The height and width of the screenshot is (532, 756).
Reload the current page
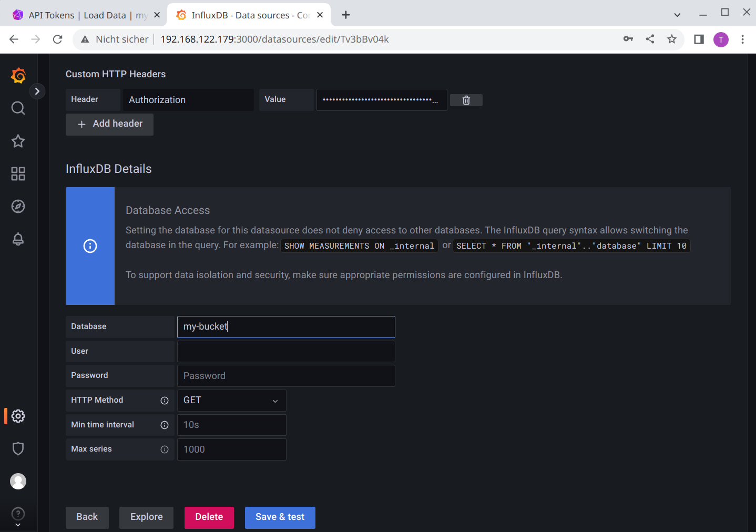pos(58,39)
